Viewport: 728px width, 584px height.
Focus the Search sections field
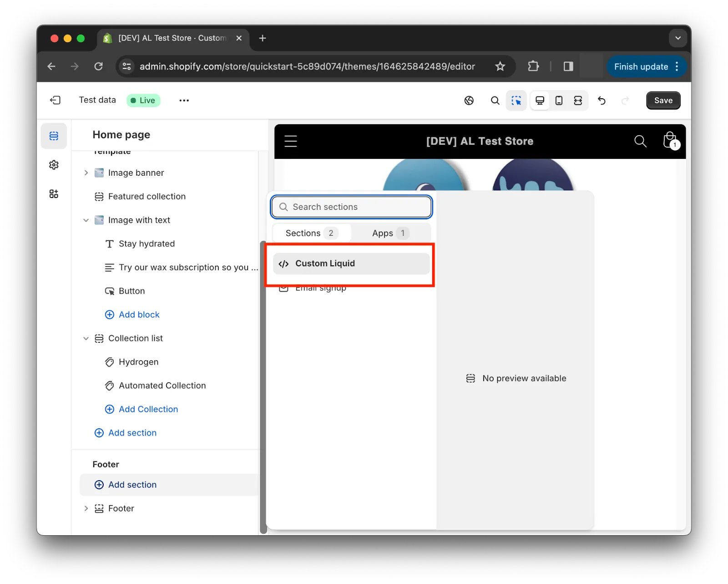point(351,207)
